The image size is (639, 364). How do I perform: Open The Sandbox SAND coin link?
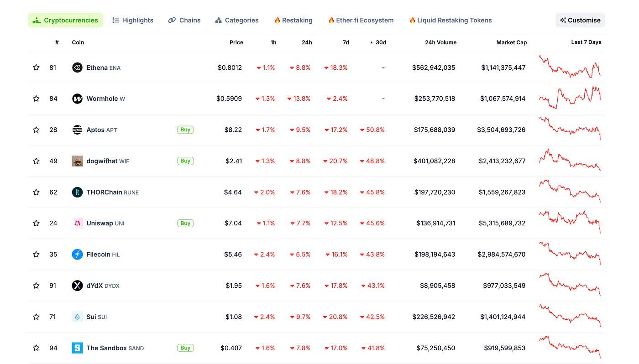(x=115, y=348)
